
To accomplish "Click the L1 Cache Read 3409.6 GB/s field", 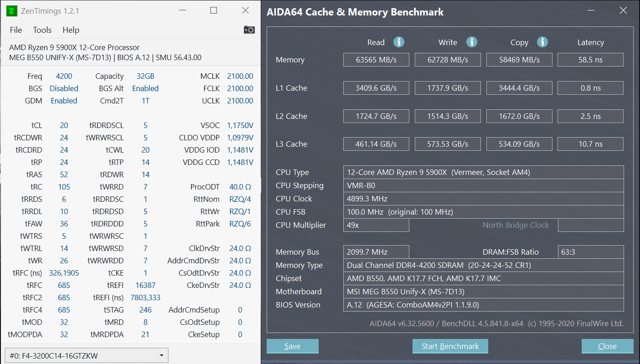I will (376, 88).
